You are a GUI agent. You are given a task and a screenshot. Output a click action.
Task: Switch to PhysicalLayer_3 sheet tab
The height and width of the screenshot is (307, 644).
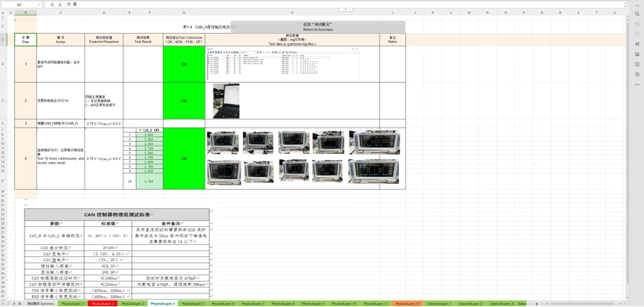[x=133, y=304]
